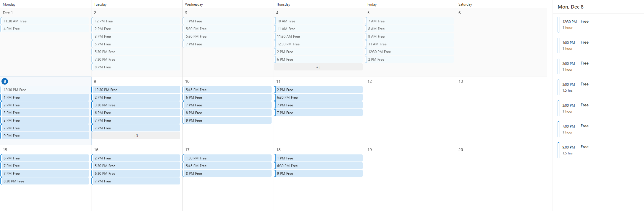Select the 8 AM Free event on Dec 5
Viewport: 644px width, 211px height.
coord(409,29)
